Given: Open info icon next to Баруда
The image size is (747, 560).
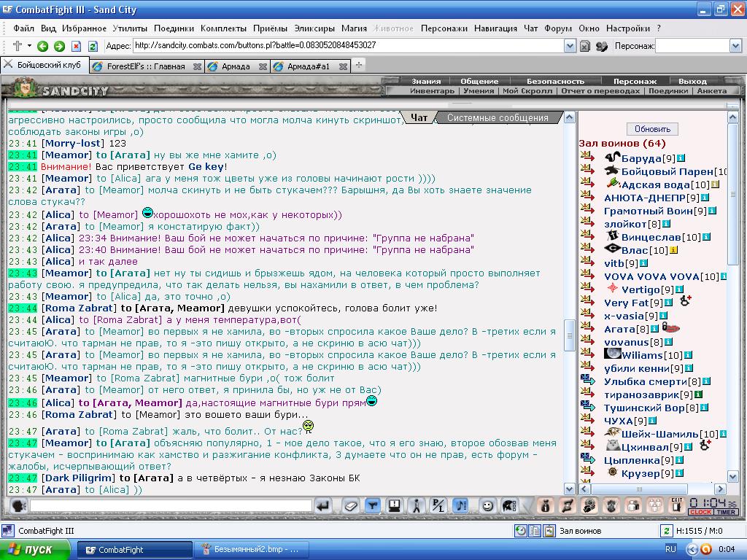Looking at the screenshot, I should [681, 158].
